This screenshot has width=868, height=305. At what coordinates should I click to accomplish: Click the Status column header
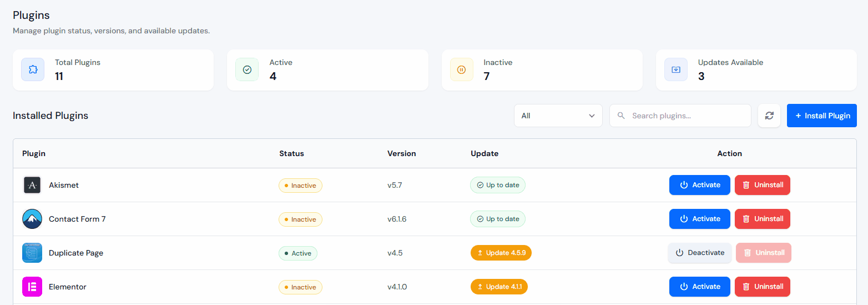pos(291,153)
